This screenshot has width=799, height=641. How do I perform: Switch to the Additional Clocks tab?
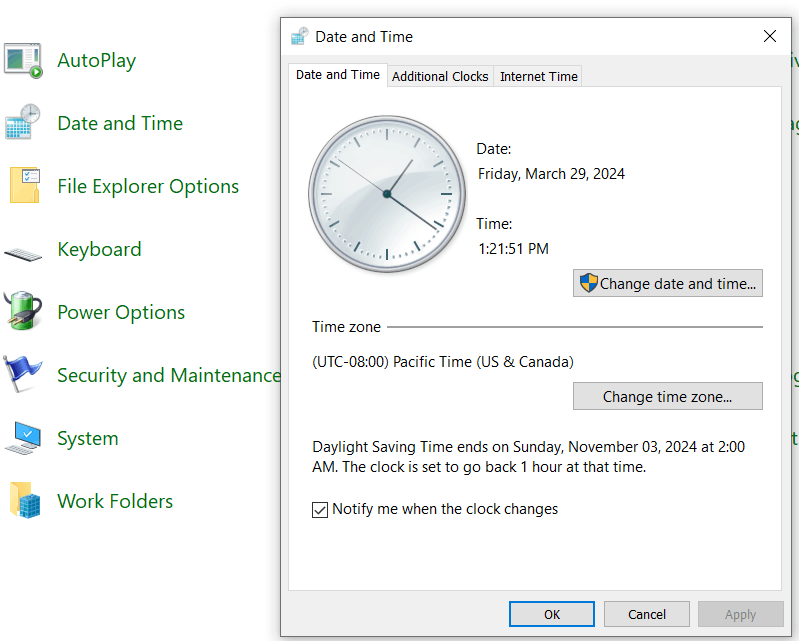coord(440,76)
